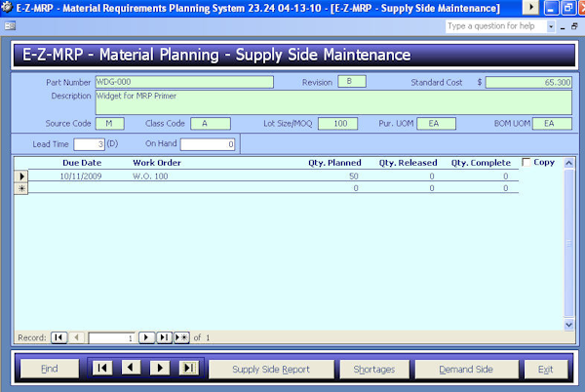This screenshot has height=392, width=585.
Task: Click the Shortages button
Action: [374, 370]
